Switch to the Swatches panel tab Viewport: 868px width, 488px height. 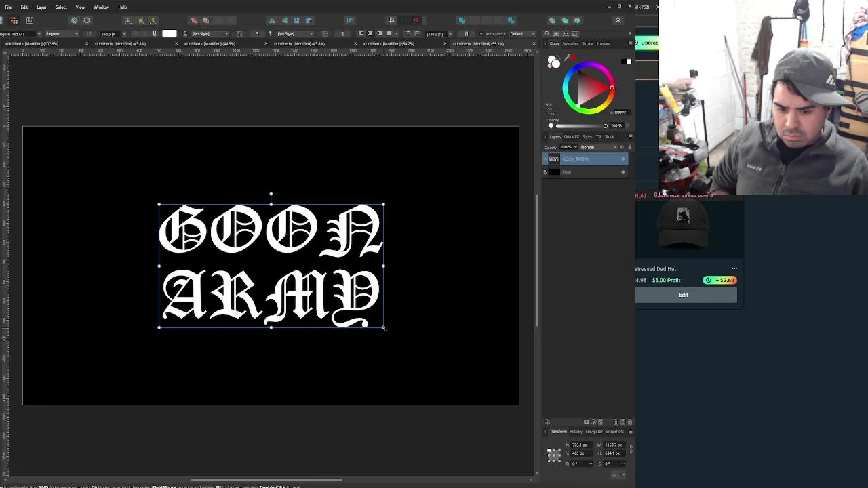coord(570,43)
